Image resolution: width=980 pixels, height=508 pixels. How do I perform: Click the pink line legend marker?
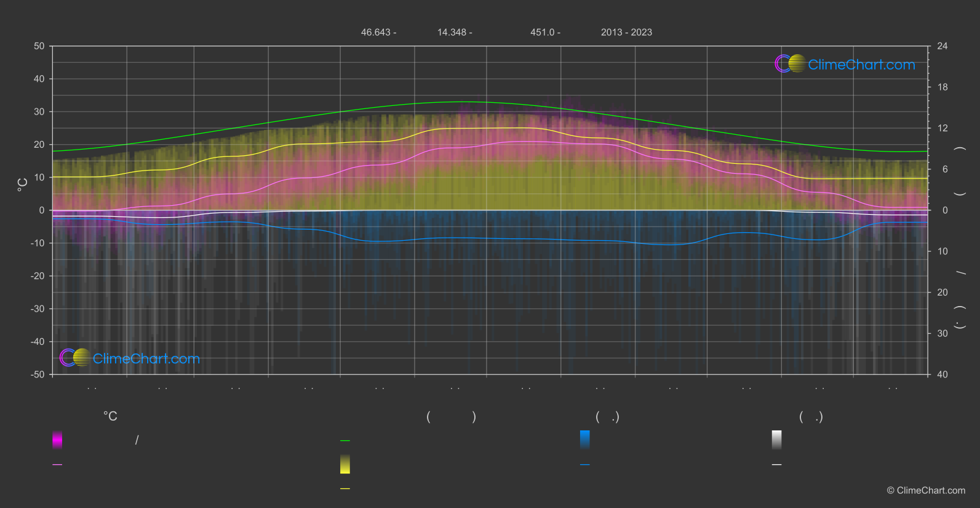pyautogui.click(x=57, y=465)
